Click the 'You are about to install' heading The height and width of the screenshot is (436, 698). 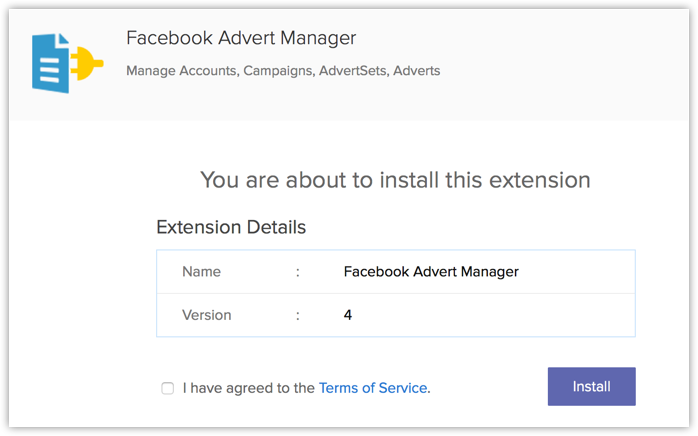(395, 180)
